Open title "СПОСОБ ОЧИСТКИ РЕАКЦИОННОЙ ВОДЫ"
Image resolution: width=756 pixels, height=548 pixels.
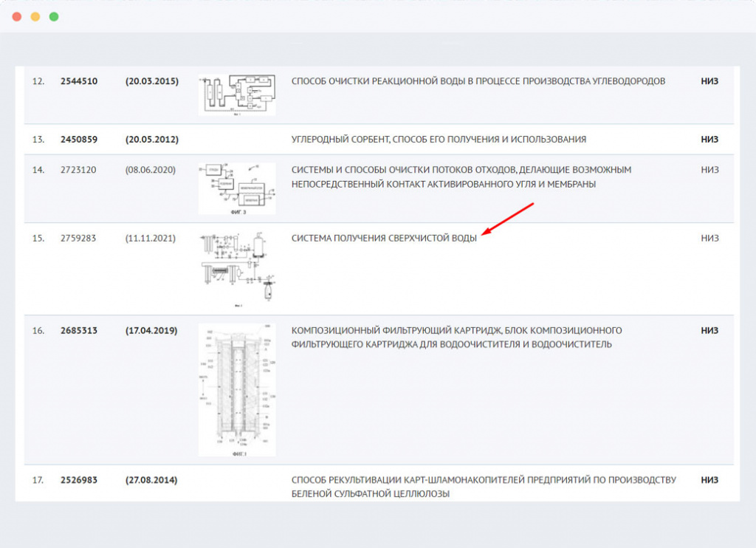tap(478, 81)
